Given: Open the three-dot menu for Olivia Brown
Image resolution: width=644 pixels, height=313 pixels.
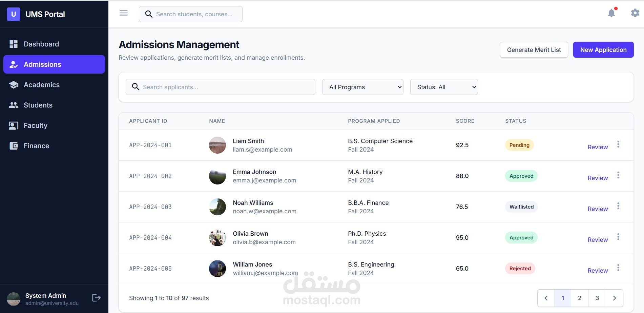Looking at the screenshot, I should pos(618,237).
